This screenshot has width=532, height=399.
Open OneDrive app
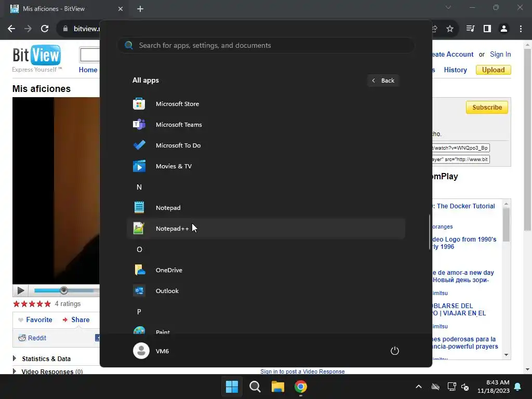tap(265, 270)
